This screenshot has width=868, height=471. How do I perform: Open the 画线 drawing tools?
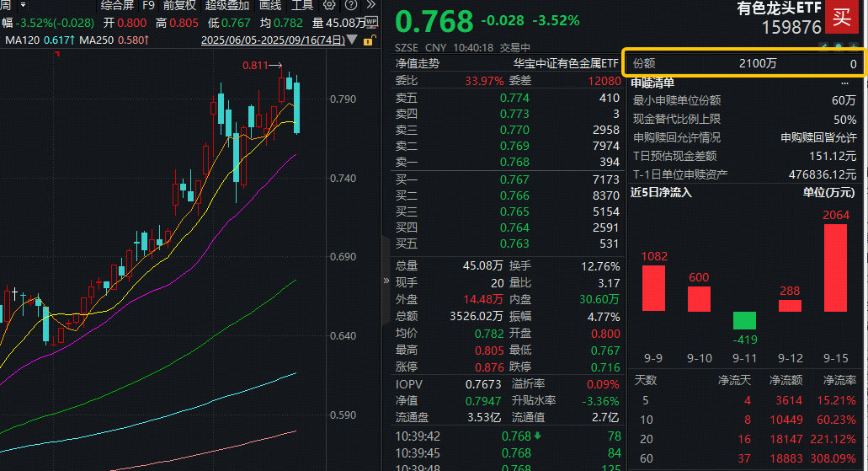click(x=270, y=5)
